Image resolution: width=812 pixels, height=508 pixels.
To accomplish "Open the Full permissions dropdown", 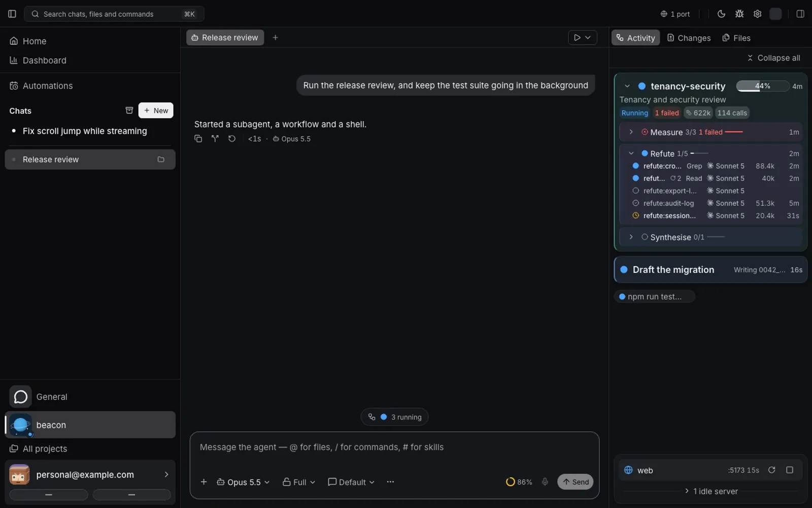I will (x=299, y=482).
